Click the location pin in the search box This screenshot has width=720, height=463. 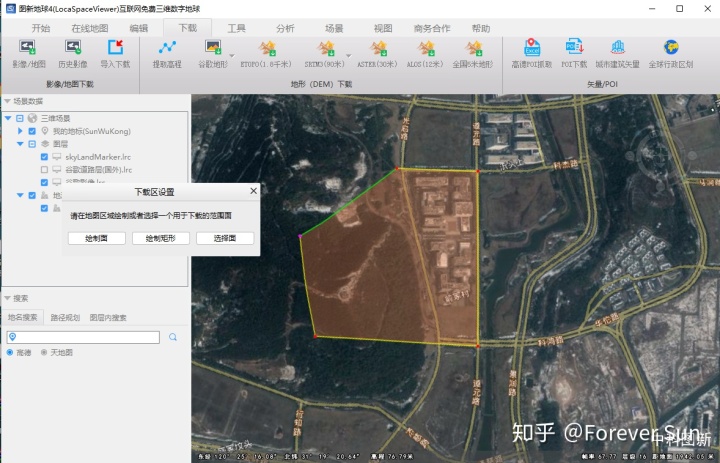click(x=12, y=337)
